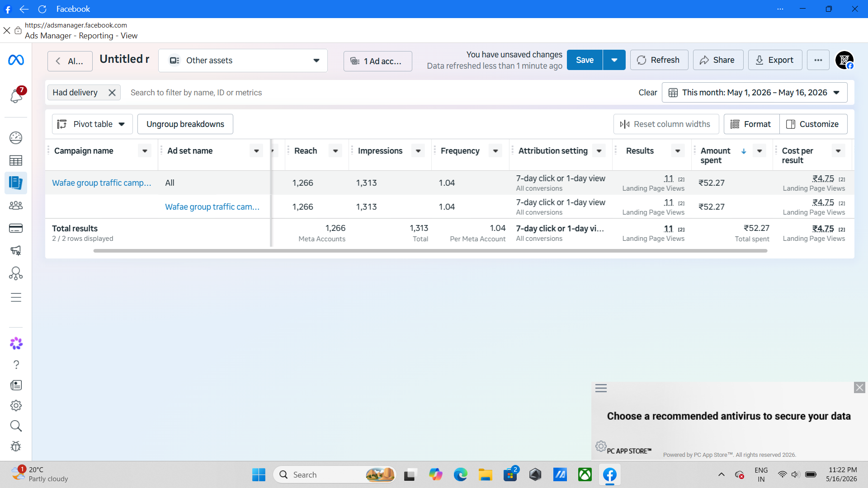Open the date range This month selector
This screenshot has height=488, width=868.
point(755,93)
